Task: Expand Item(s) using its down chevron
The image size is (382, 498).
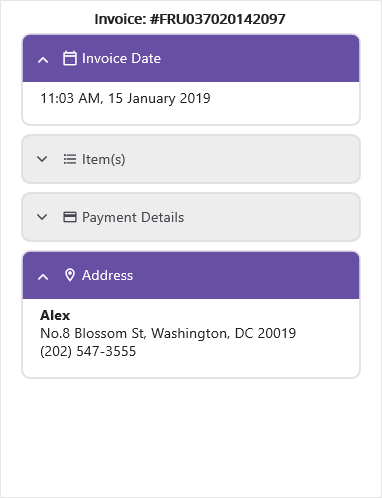Action: click(x=42, y=159)
